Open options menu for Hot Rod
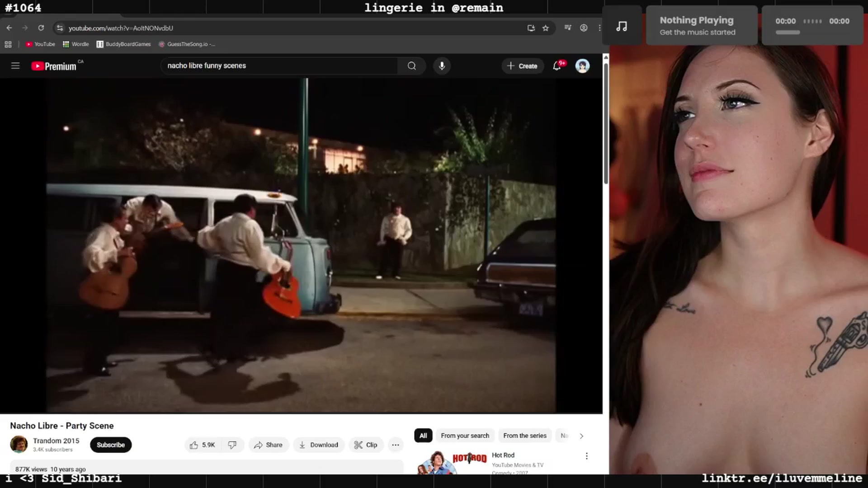The width and height of the screenshot is (868, 488). (587, 456)
